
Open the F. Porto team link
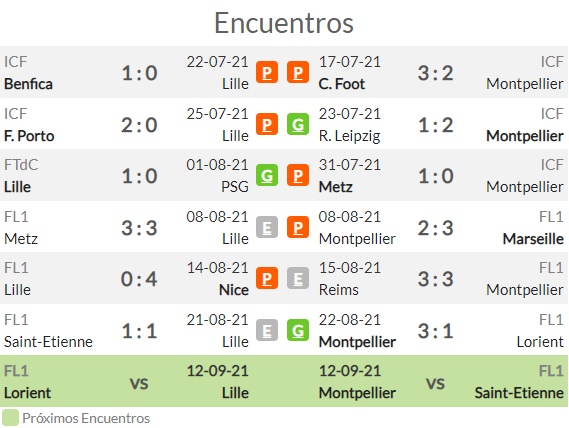(x=29, y=136)
